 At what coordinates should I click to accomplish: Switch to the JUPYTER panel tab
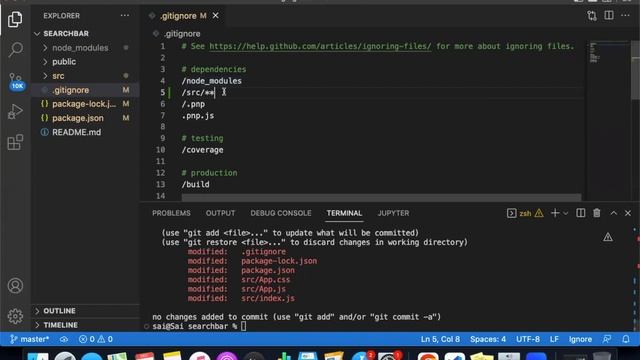click(x=393, y=213)
